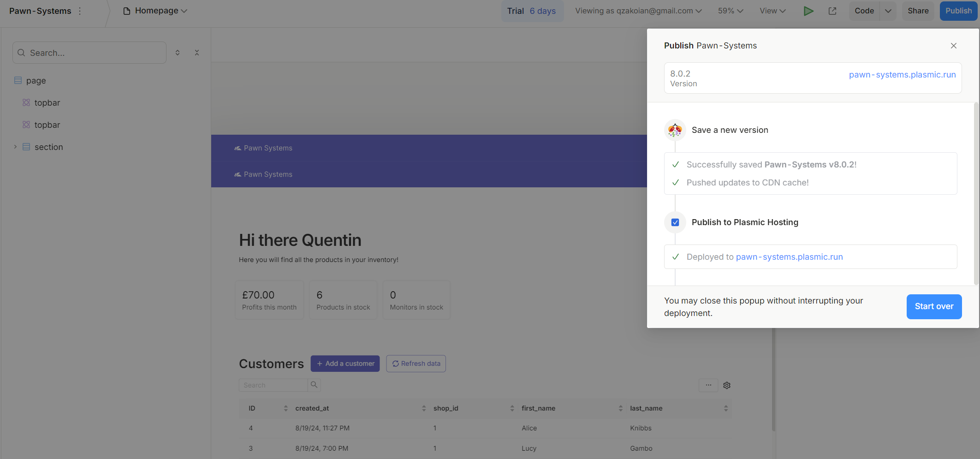Click the table ellipsis more button
This screenshot has width=980, height=459.
(708, 385)
